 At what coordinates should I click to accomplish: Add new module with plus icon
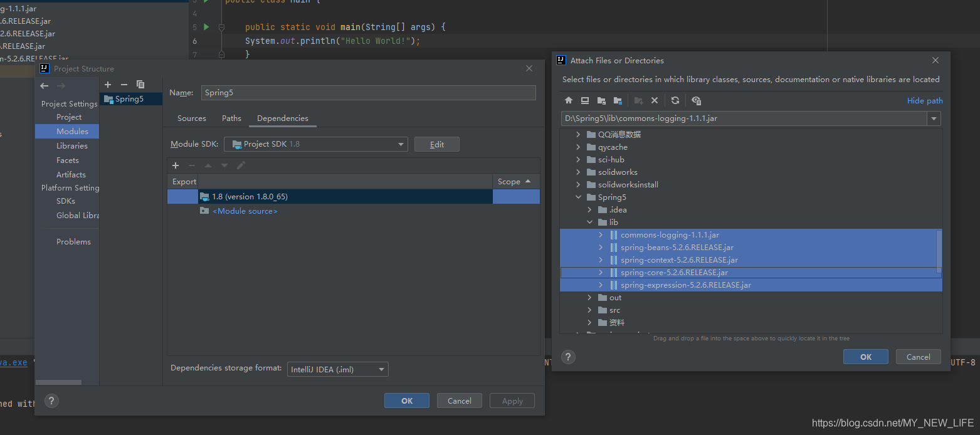click(108, 85)
